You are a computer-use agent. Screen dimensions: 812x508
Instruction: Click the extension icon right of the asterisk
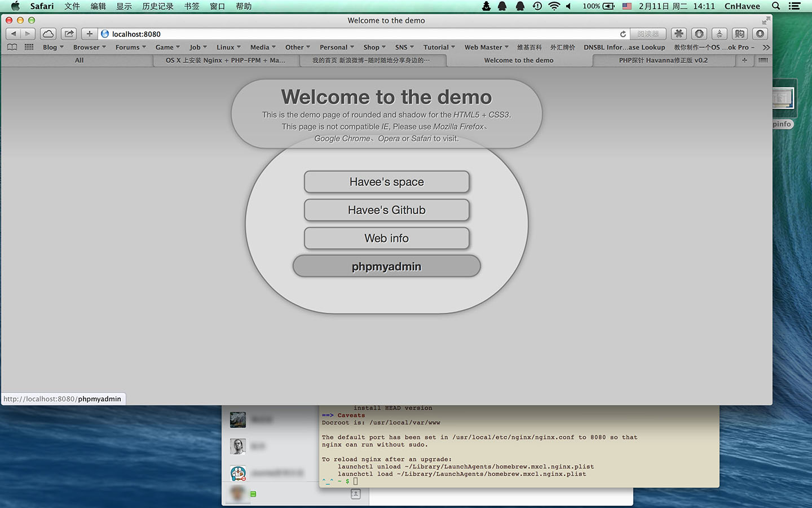[x=699, y=34]
